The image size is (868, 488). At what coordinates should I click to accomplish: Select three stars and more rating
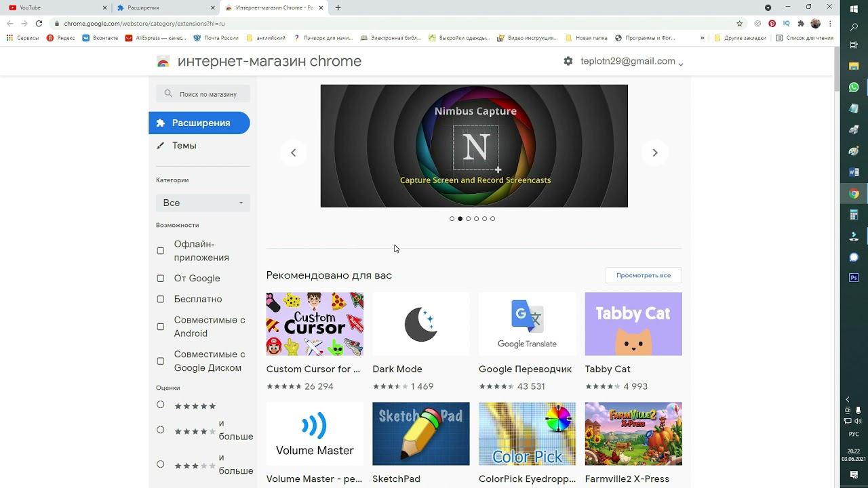[161, 464]
